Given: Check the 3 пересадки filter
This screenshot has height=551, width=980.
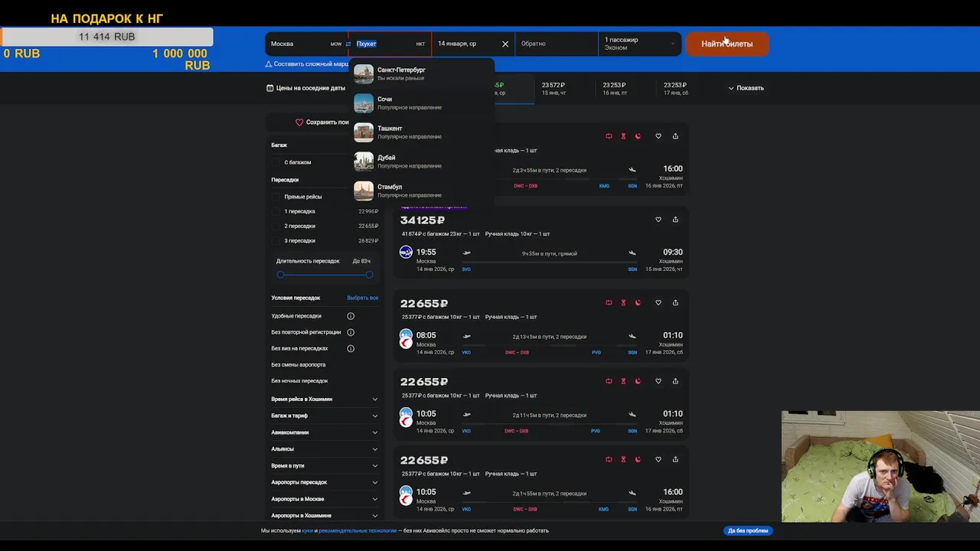Looking at the screenshot, I should click(x=276, y=240).
